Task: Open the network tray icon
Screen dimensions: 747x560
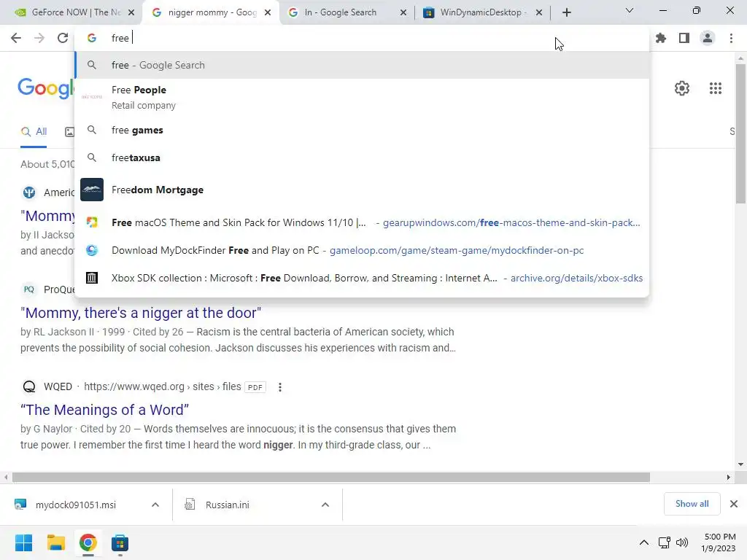Action: (x=664, y=542)
